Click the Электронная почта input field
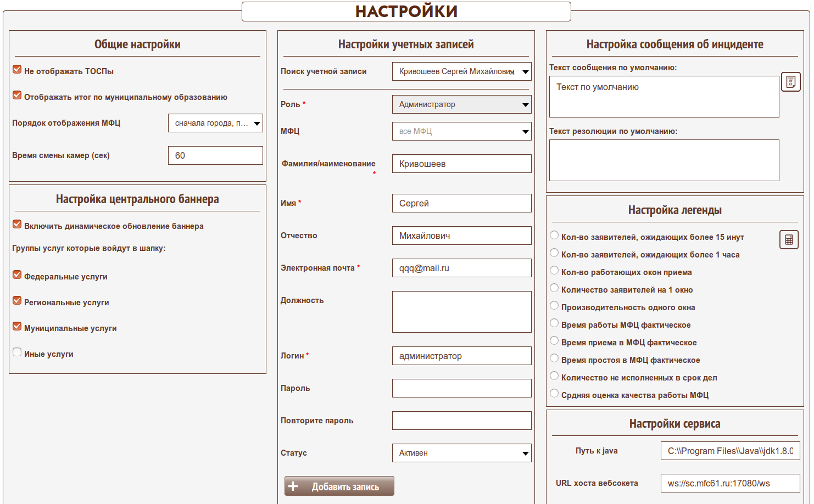 tap(461, 268)
